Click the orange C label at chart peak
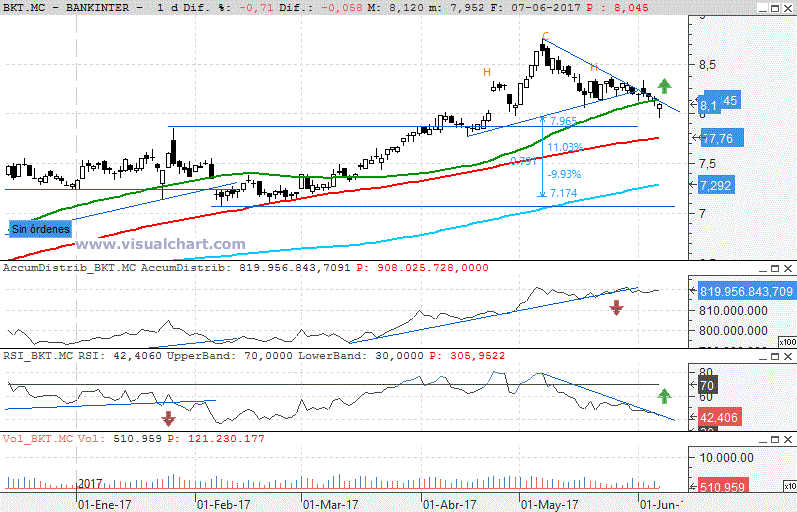 pyautogui.click(x=545, y=36)
